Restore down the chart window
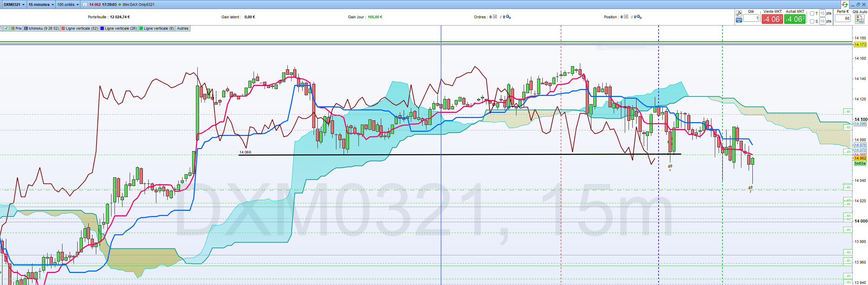Viewport: 868px width, 285px height. (x=858, y=4)
